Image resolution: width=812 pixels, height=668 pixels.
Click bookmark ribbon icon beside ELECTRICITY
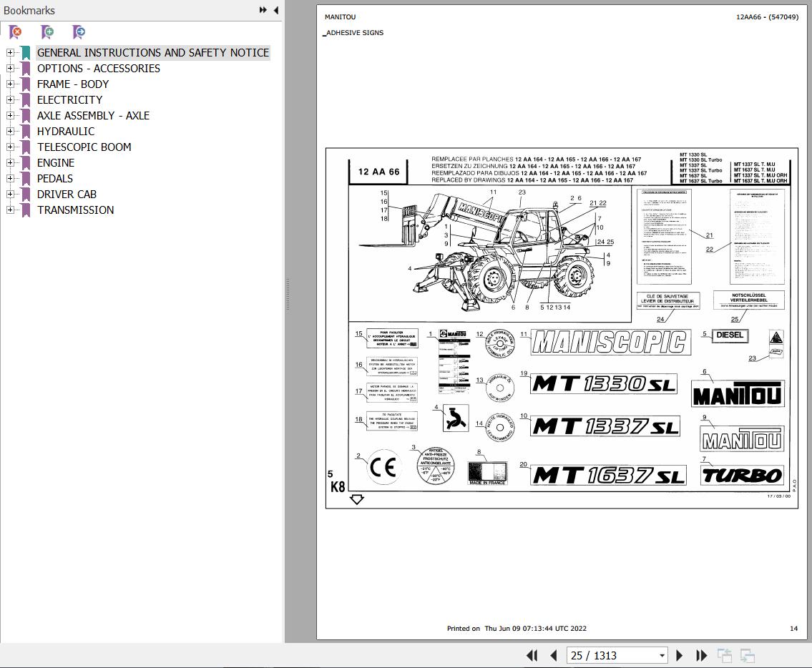[x=25, y=100]
